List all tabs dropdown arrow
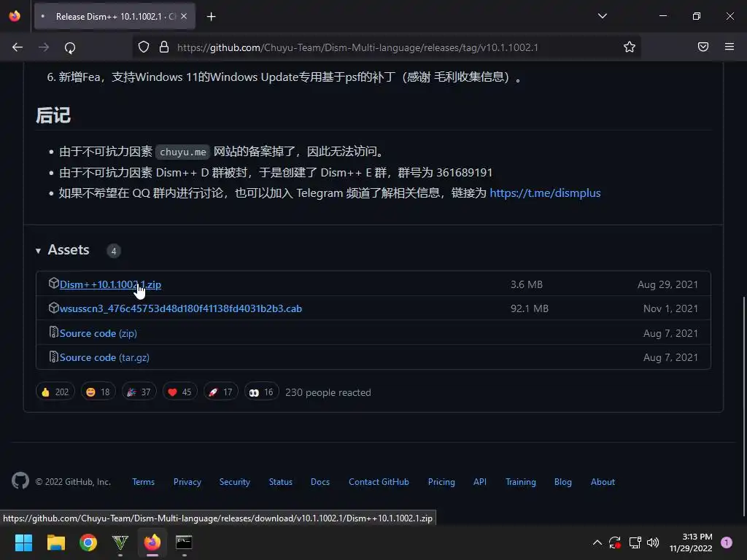This screenshot has height=560, width=747. 602,16
